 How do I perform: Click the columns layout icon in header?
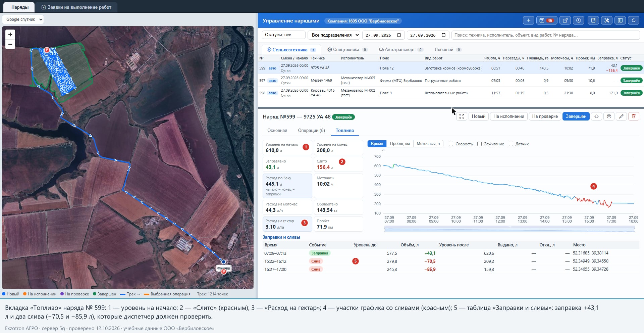coord(620,20)
